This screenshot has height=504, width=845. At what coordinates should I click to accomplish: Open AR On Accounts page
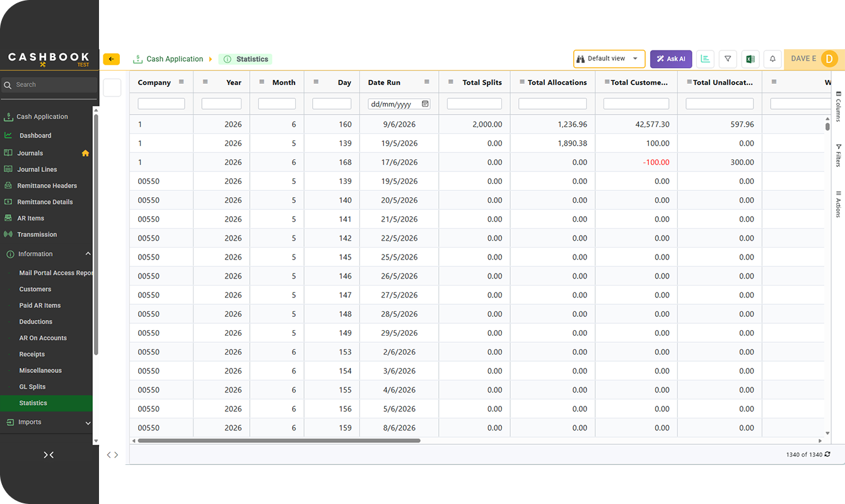(43, 338)
